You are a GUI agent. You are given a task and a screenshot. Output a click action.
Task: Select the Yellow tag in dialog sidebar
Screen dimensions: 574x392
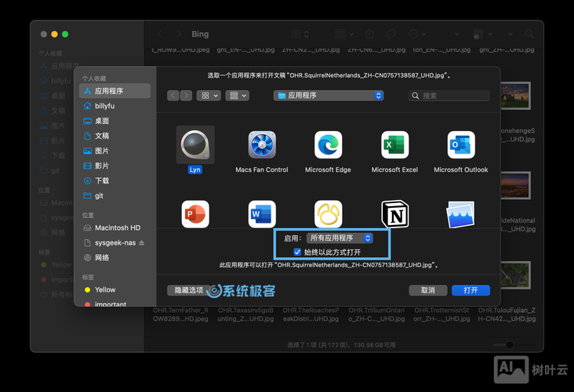pos(115,289)
